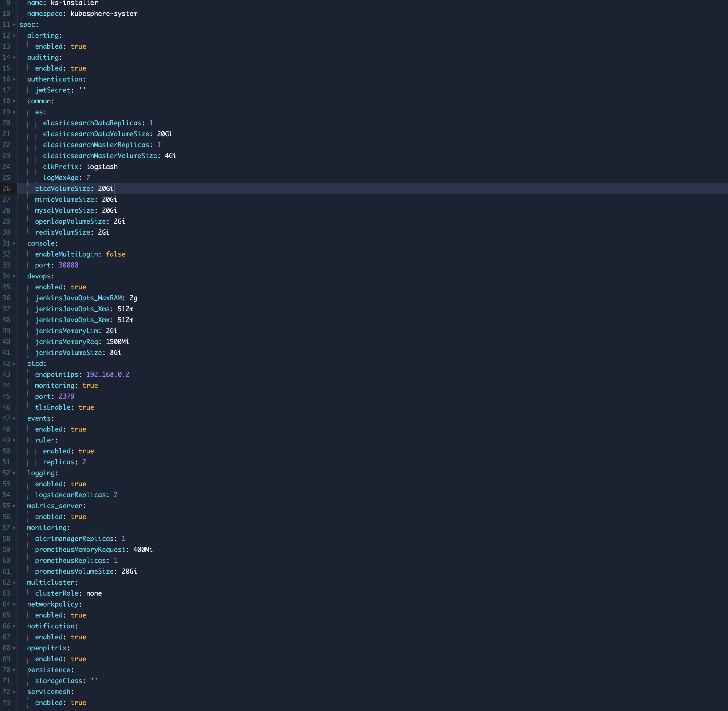Click the logstash value of elkPrefix
The width and height of the screenshot is (728, 711).
pos(102,167)
